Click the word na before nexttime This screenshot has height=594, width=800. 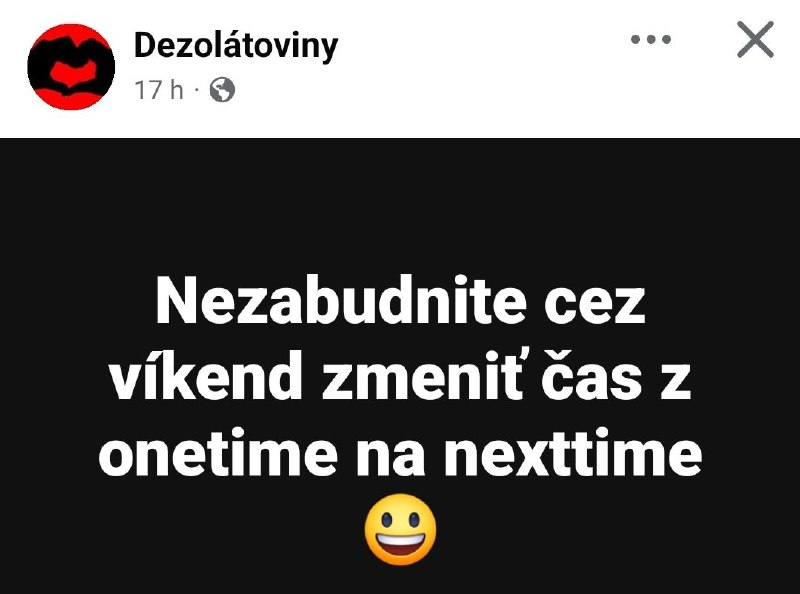click(x=391, y=457)
